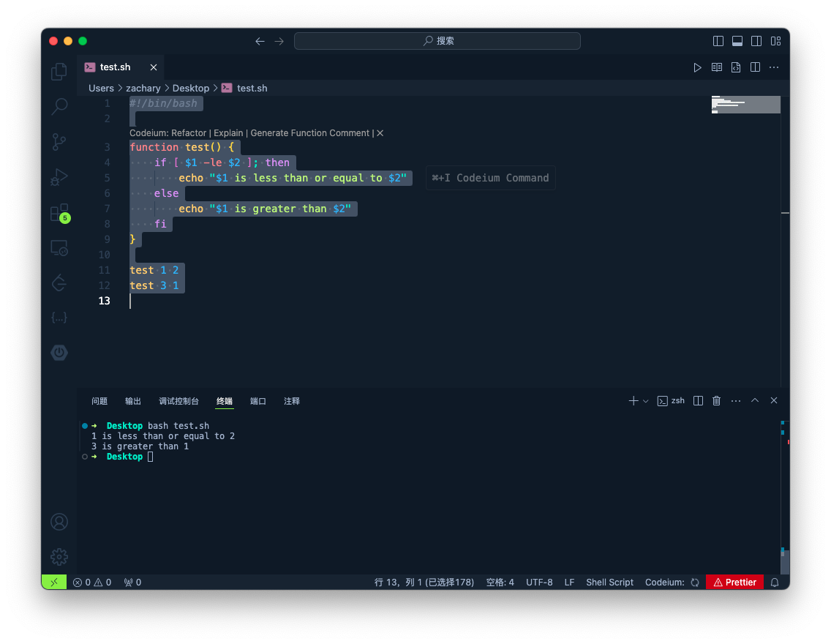Toggle the primary side bar

[718, 41]
